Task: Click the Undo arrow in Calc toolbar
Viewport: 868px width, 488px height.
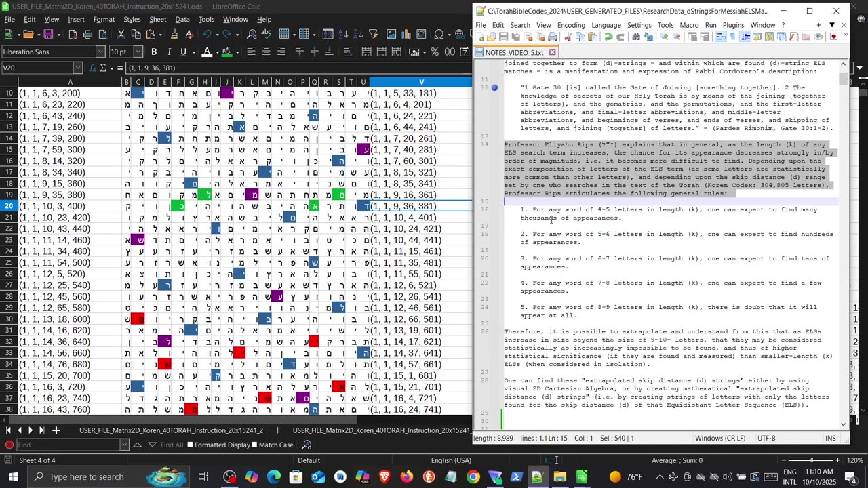Action: 207,34
